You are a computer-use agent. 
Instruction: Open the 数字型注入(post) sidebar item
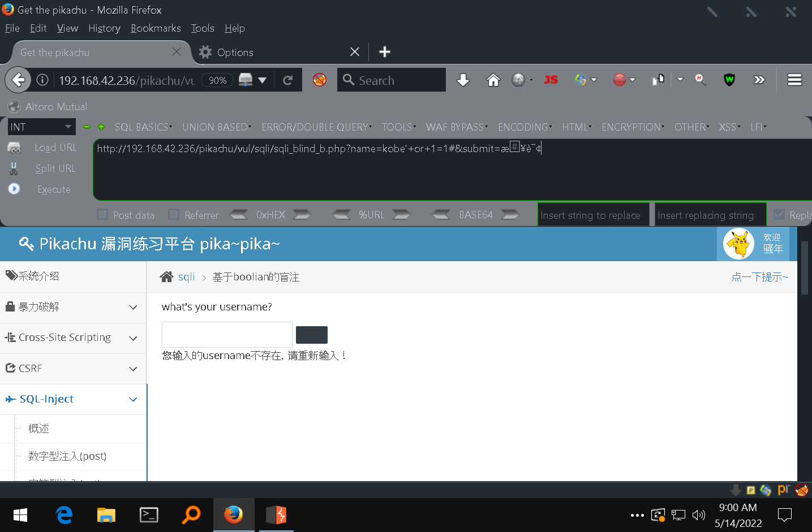[67, 456]
